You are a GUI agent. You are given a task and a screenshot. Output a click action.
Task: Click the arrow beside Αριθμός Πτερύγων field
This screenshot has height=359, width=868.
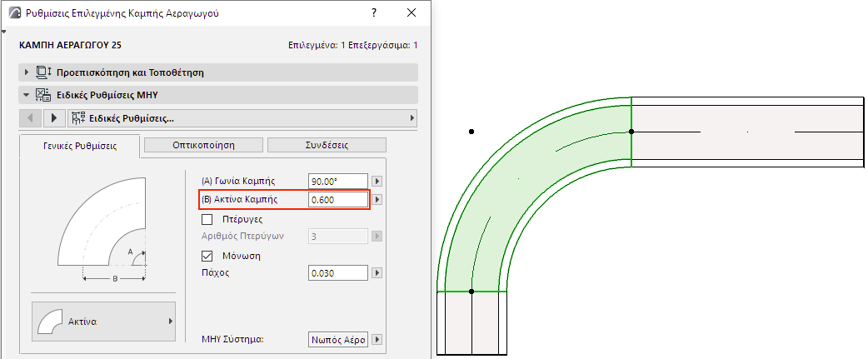click(x=377, y=237)
